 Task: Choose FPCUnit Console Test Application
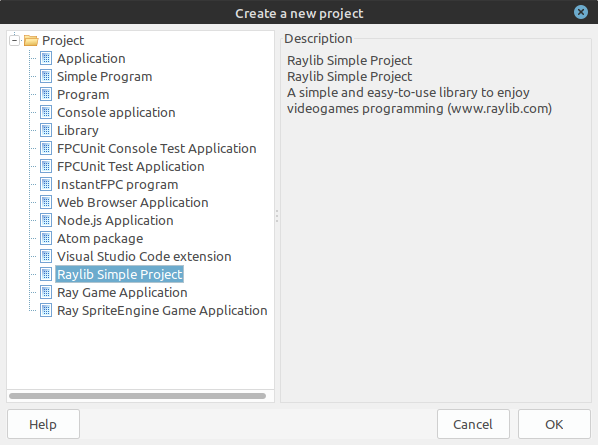pos(156,148)
